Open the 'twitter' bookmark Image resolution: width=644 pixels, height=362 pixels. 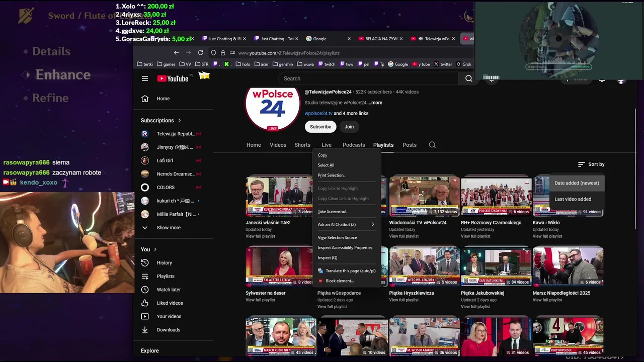pos(443,64)
